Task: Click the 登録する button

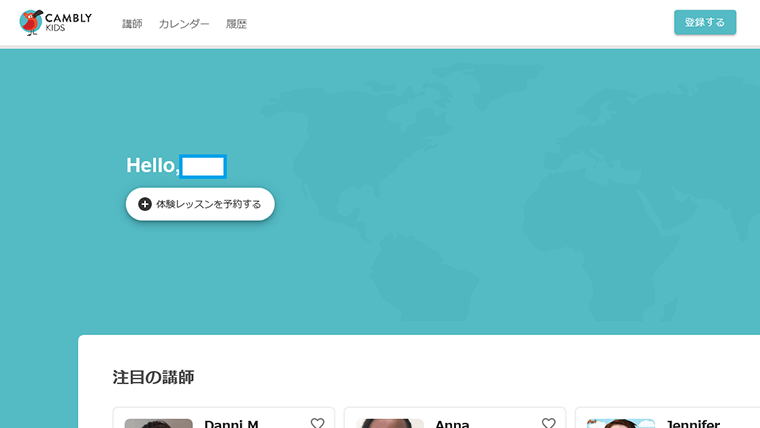Action: pyautogui.click(x=705, y=22)
